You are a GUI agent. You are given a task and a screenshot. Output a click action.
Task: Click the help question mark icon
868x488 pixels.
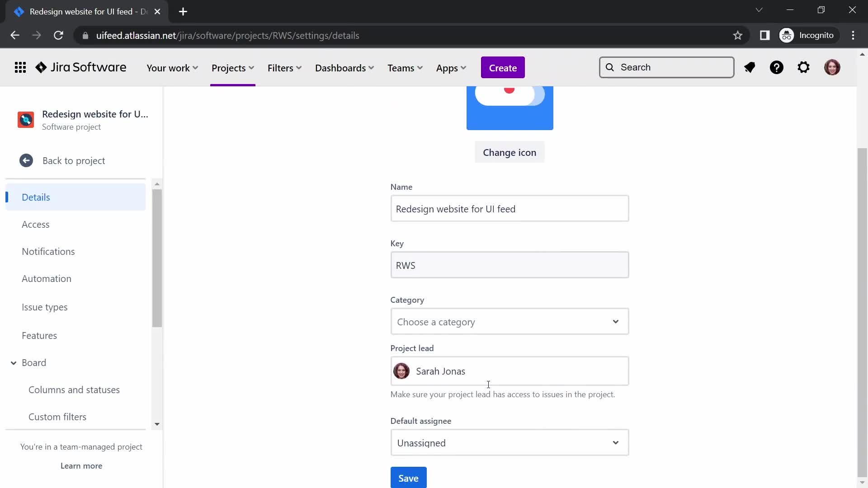pos(777,67)
